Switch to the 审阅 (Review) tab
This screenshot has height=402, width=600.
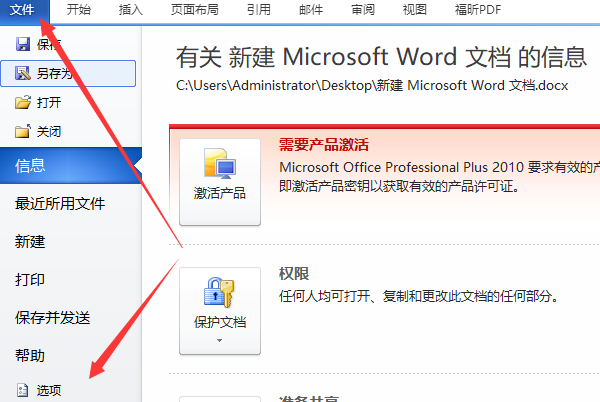click(363, 10)
